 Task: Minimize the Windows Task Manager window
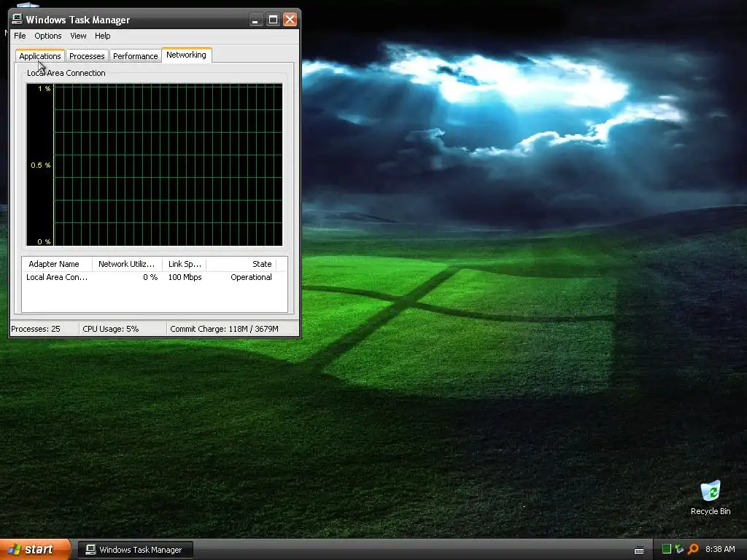pyautogui.click(x=256, y=20)
